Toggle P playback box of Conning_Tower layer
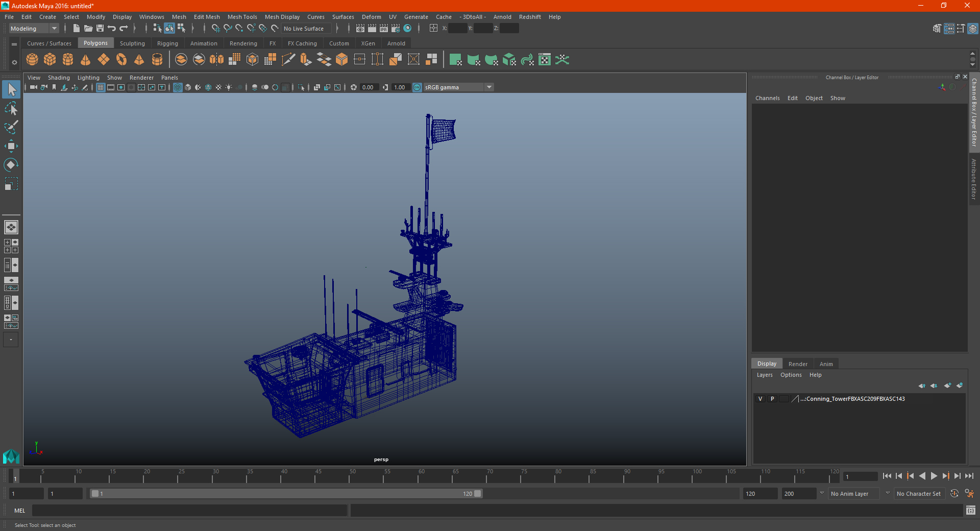This screenshot has width=980, height=531. point(772,399)
